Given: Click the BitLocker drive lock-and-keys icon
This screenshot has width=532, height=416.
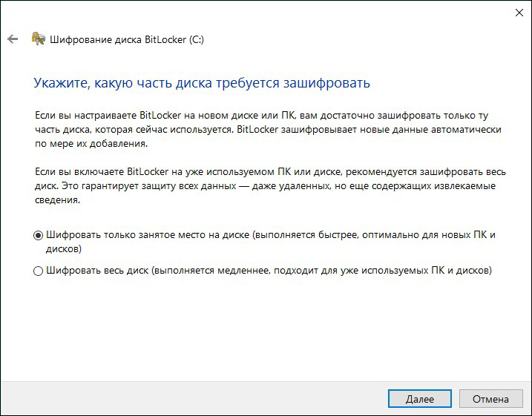Looking at the screenshot, I should pyautogui.click(x=39, y=39).
